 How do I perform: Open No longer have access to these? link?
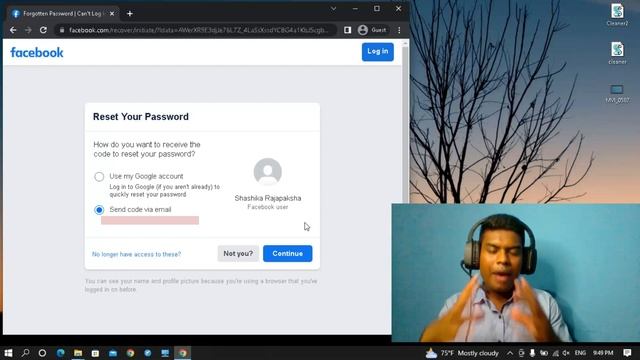point(136,254)
